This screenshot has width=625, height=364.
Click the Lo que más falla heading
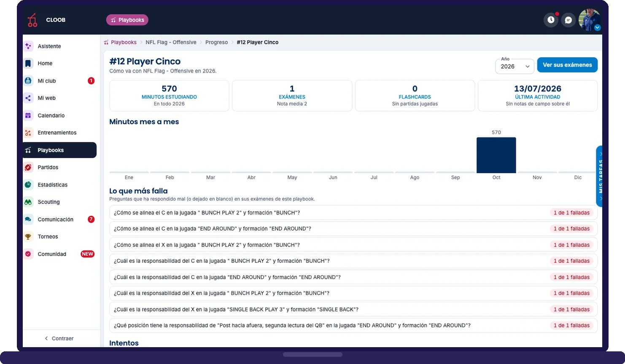tap(138, 191)
